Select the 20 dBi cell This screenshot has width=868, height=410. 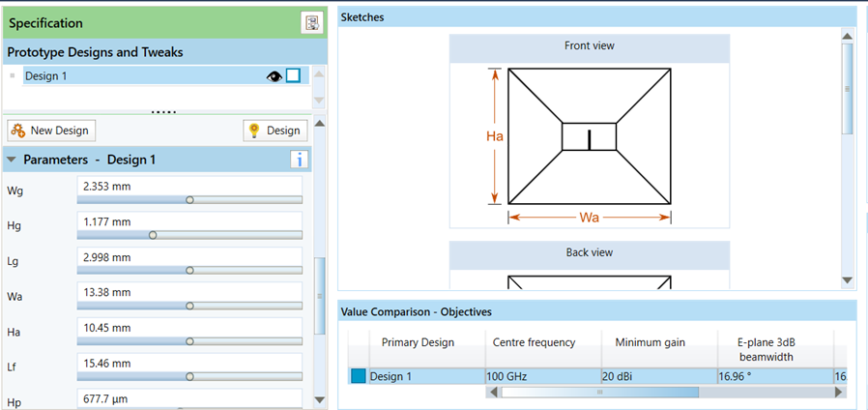659,376
